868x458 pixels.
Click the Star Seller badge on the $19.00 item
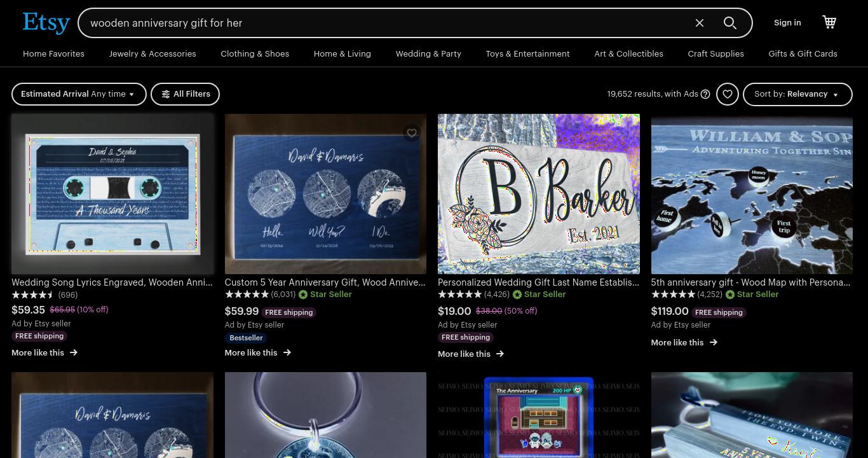point(538,295)
